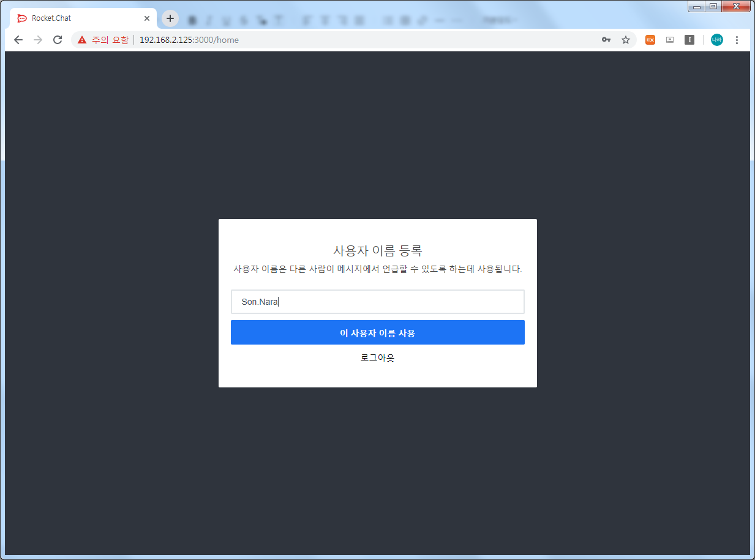The width and height of the screenshot is (755, 560).
Task: Select the Rocket.Chat tab
Action: [83, 18]
